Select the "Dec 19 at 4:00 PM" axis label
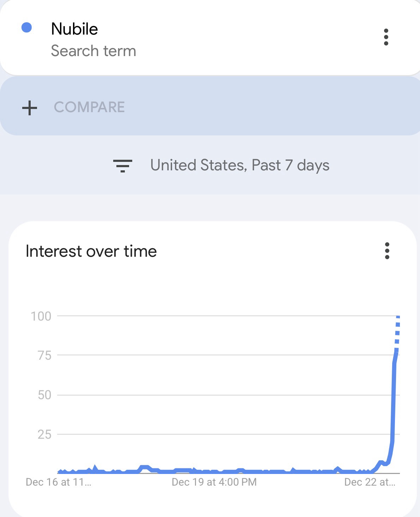This screenshot has height=517, width=420. click(x=214, y=482)
